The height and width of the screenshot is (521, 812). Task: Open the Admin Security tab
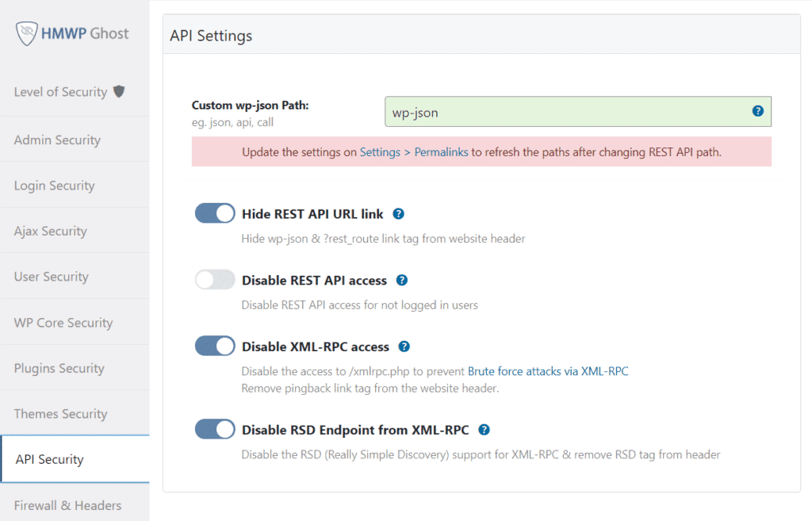57,140
